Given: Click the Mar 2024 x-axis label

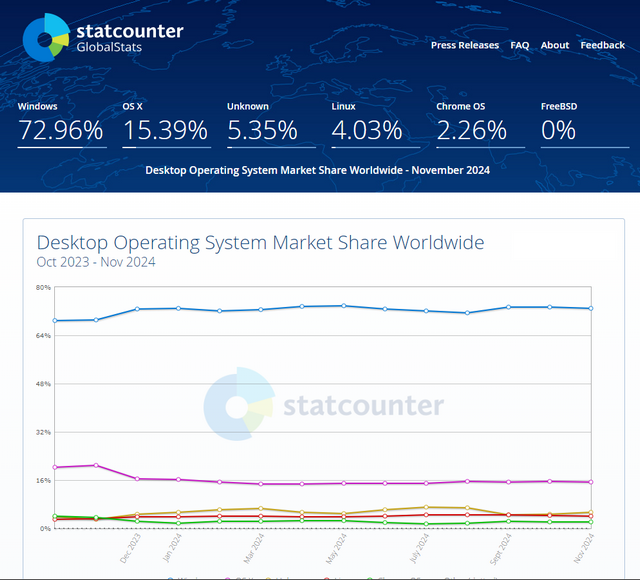Looking at the screenshot, I should click(x=254, y=548).
